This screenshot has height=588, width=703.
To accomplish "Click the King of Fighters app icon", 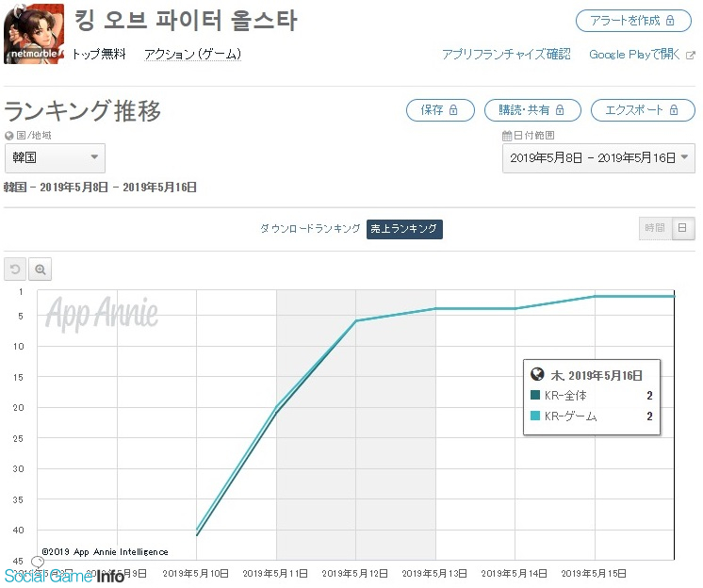I will click(34, 34).
